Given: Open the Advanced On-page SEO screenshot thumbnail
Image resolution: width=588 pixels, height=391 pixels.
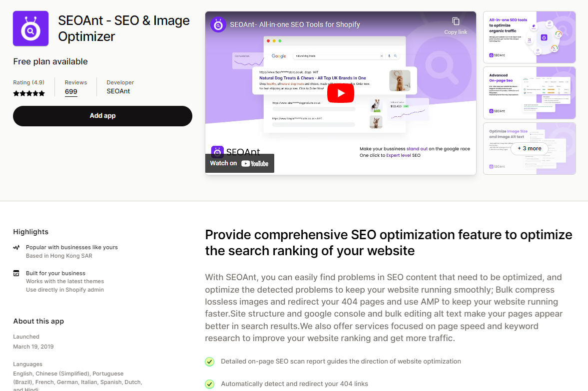Looking at the screenshot, I should point(529,93).
